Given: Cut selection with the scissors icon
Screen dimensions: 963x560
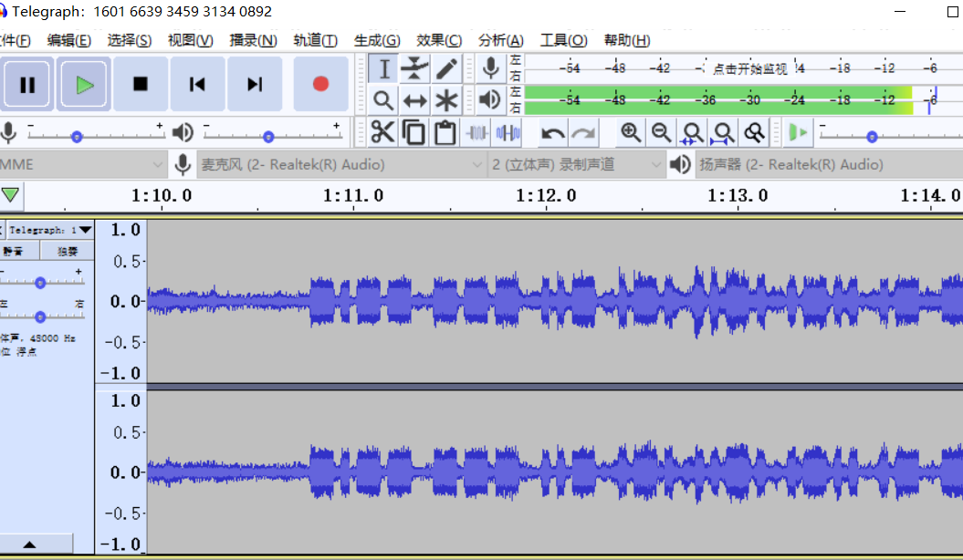Looking at the screenshot, I should 382,133.
